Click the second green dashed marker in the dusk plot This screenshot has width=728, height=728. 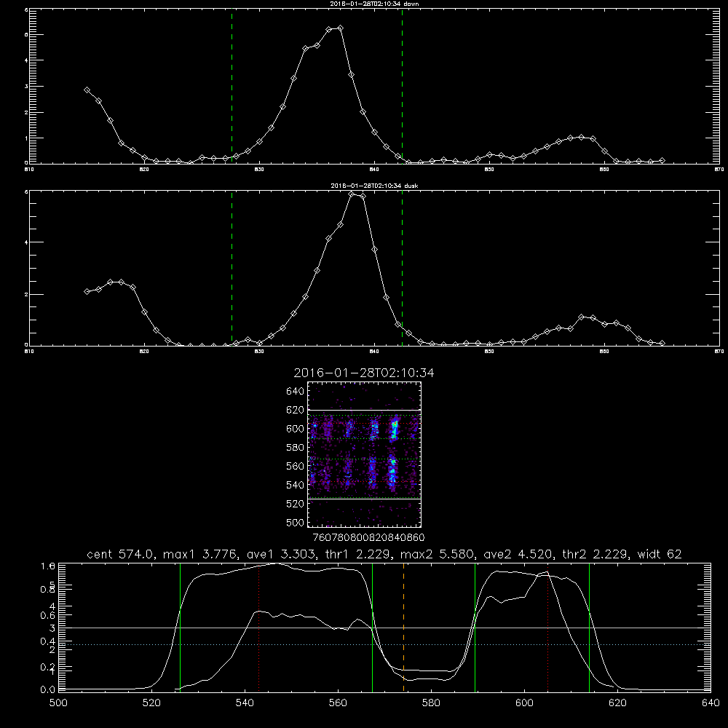click(402, 268)
